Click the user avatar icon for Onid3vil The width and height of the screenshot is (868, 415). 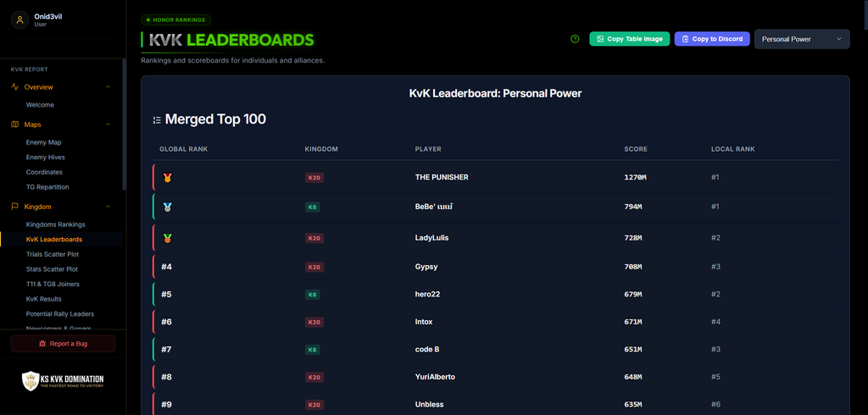[20, 20]
